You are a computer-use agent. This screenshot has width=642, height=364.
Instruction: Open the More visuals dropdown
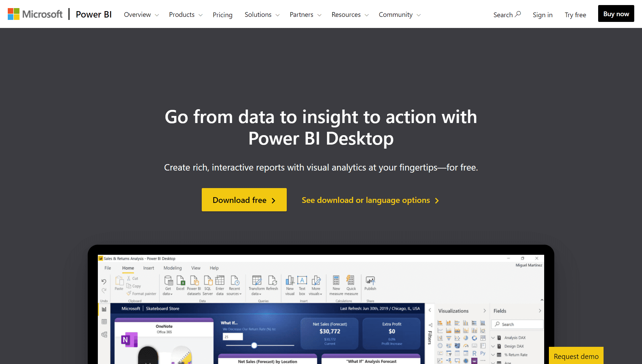316,285
